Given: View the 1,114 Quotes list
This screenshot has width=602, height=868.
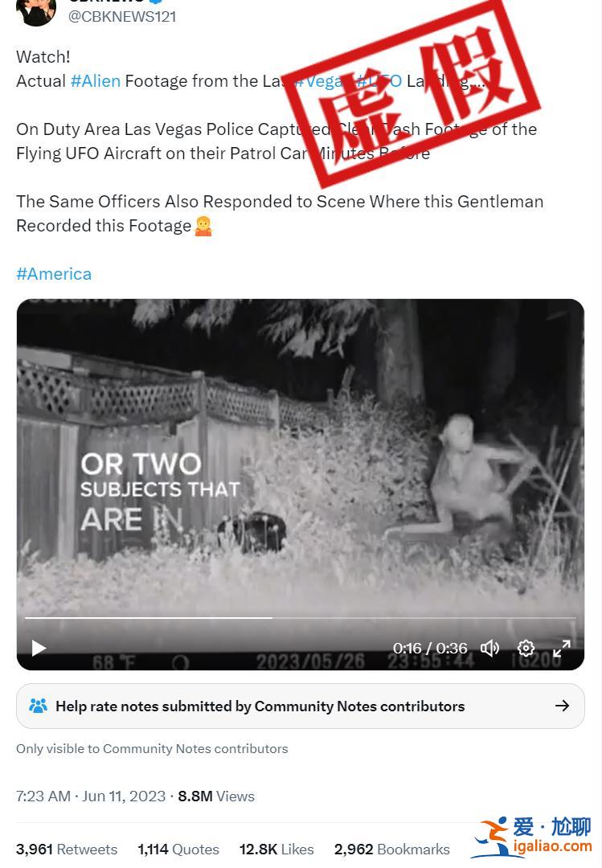Looking at the screenshot, I should tap(178, 849).
